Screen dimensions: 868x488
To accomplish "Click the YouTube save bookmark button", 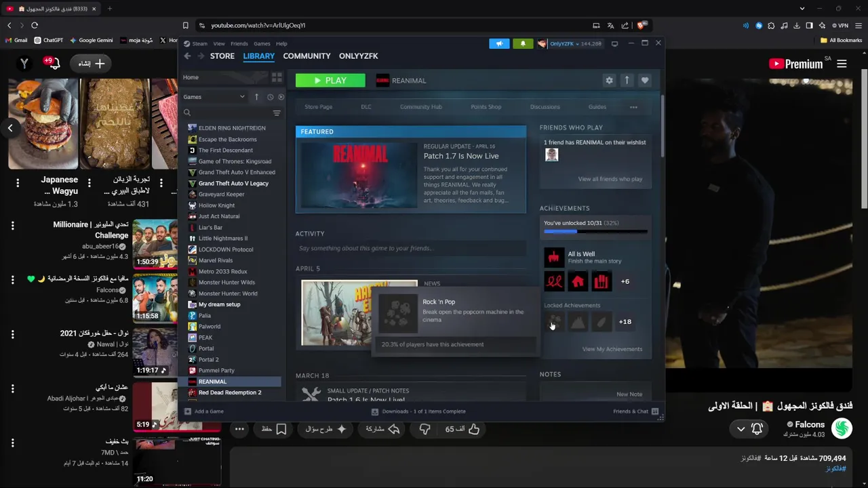I will click(x=274, y=429).
